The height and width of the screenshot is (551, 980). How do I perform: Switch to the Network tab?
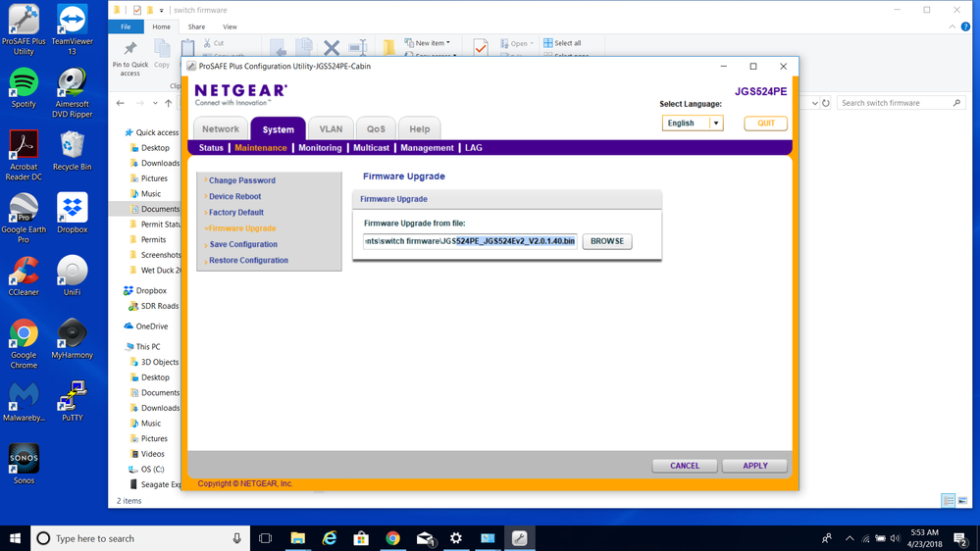pos(221,128)
